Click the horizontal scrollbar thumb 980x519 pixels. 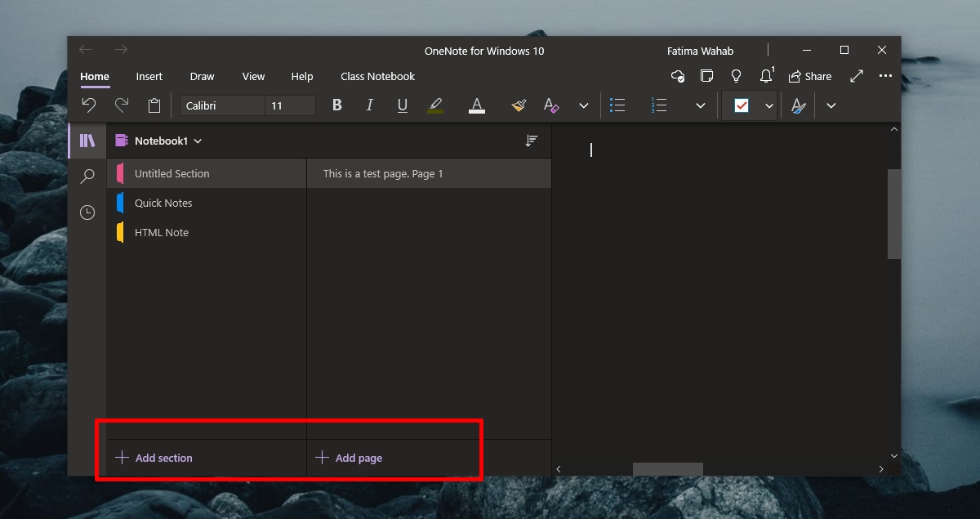pyautogui.click(x=668, y=469)
